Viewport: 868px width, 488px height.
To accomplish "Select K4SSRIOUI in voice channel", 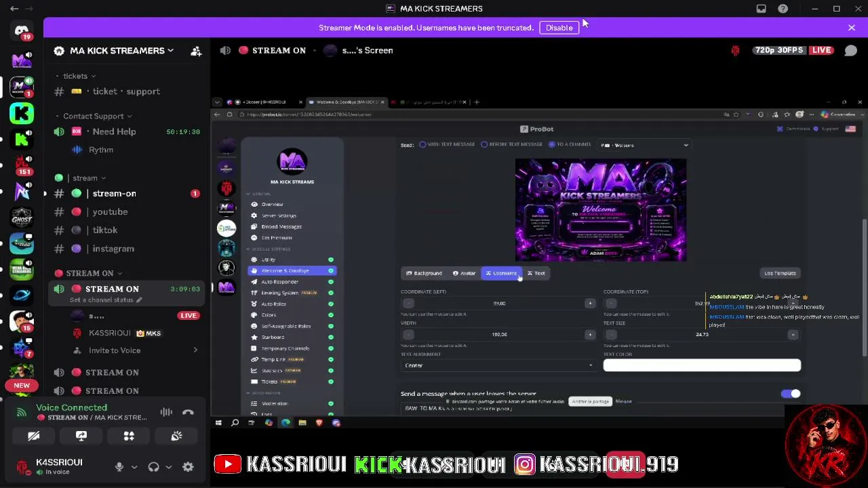I will click(127, 333).
